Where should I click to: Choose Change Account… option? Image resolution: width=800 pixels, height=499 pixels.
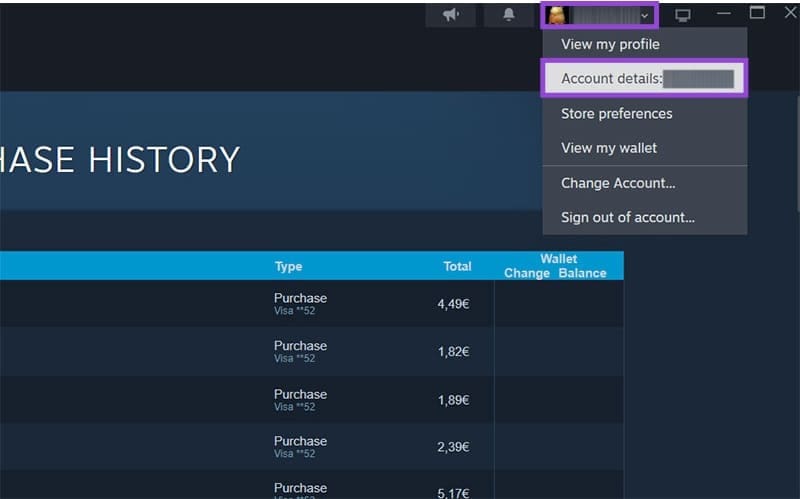pos(645,183)
